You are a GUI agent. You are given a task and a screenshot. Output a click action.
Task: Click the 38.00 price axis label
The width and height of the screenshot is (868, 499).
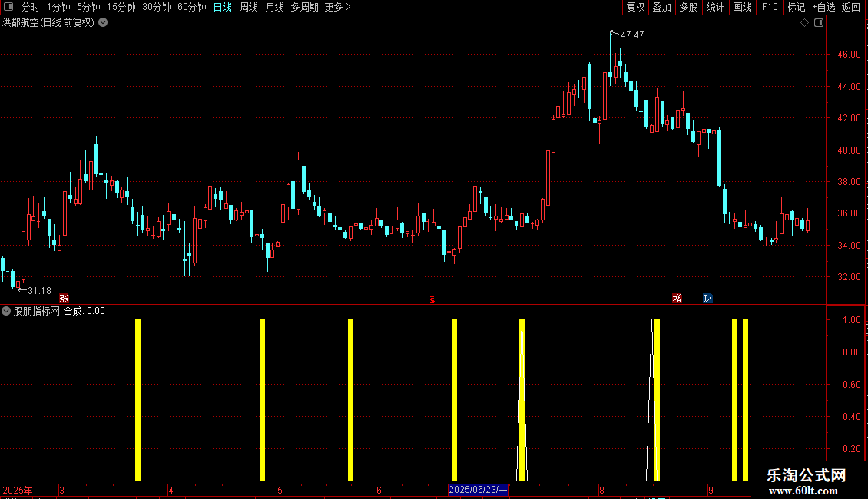pyautogui.click(x=849, y=181)
